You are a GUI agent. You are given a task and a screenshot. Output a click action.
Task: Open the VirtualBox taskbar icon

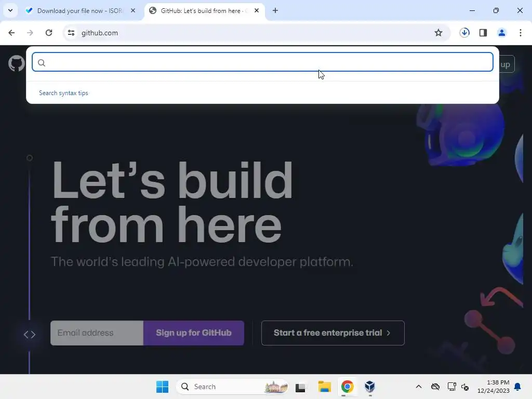pos(370,387)
